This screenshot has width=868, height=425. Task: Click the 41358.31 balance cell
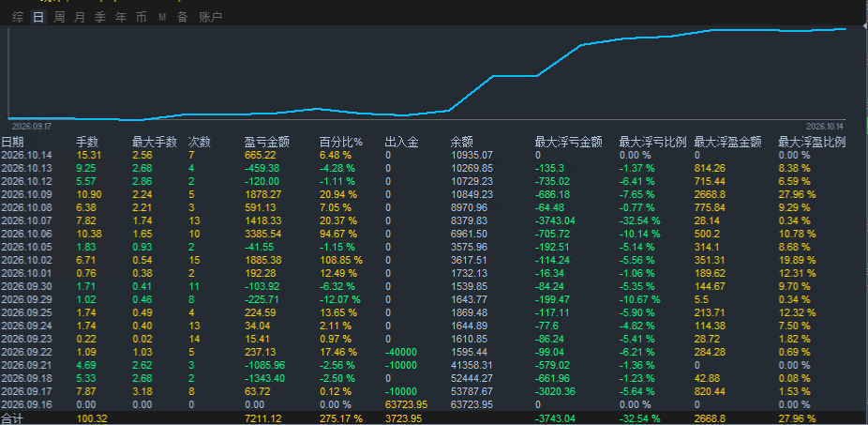coord(471,365)
